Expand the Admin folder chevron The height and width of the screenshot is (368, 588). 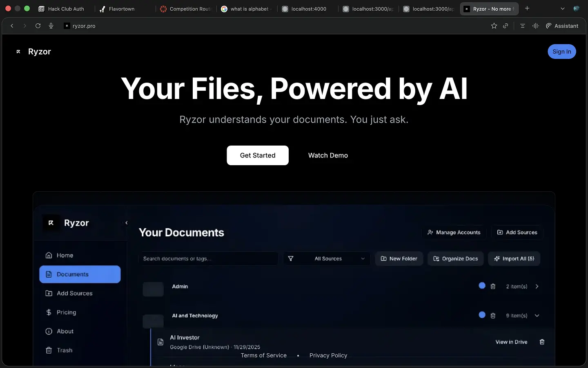[537, 286]
